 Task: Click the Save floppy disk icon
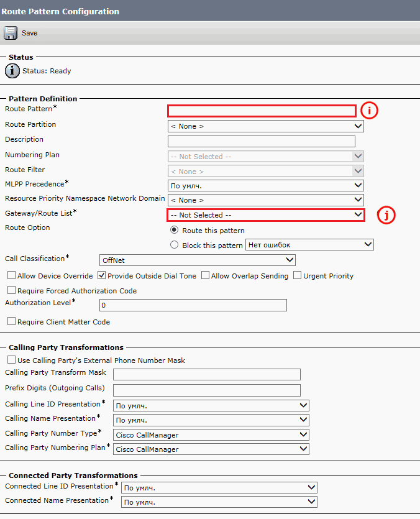pyautogui.click(x=11, y=33)
